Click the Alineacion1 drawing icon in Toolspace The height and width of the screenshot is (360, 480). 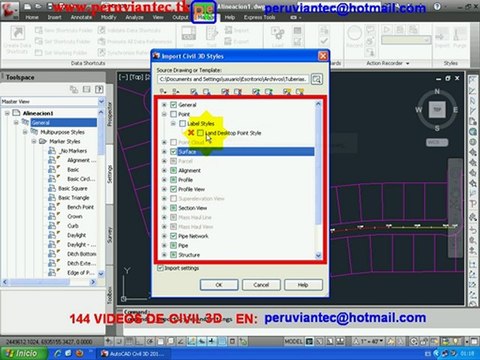[16, 113]
